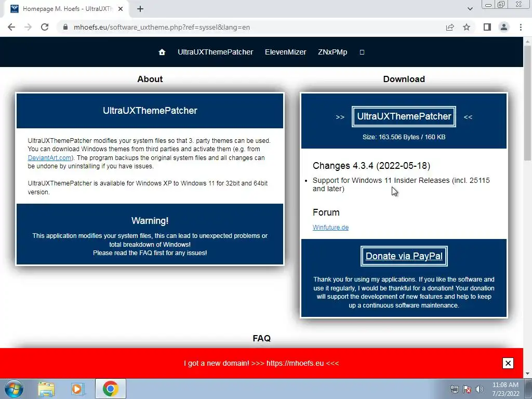
Task: Open Windows Start menu
Action: pos(14,389)
